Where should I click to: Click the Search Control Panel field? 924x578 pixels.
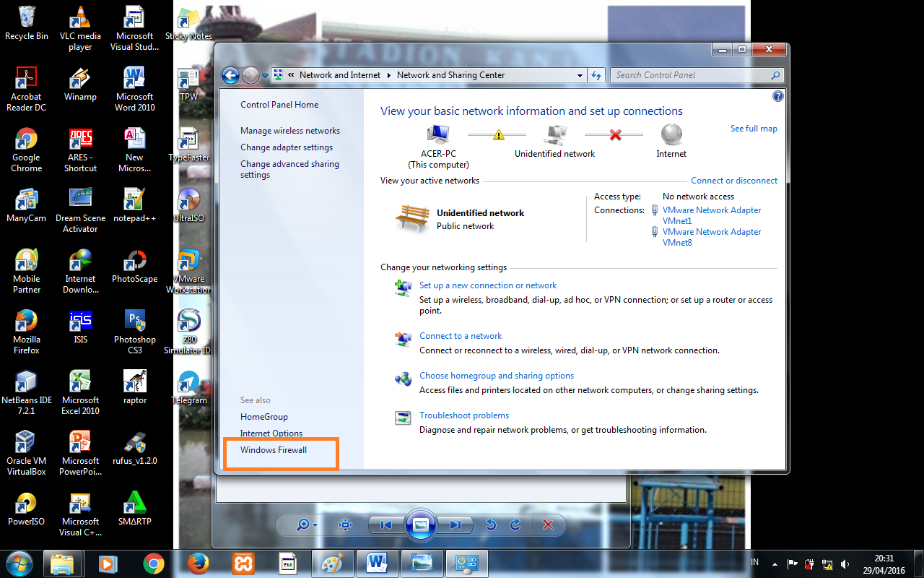pos(697,75)
